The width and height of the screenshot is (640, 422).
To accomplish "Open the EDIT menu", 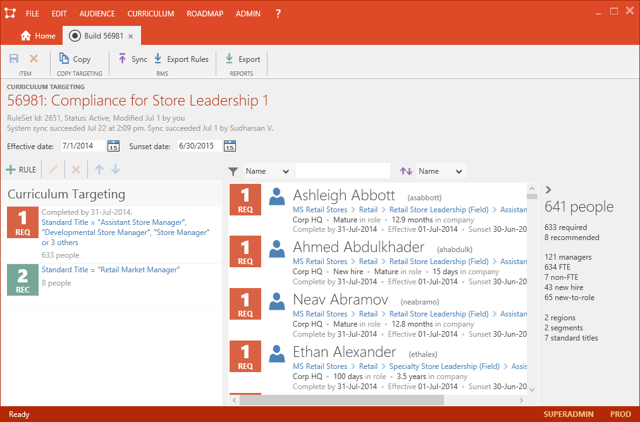I will (x=59, y=13).
